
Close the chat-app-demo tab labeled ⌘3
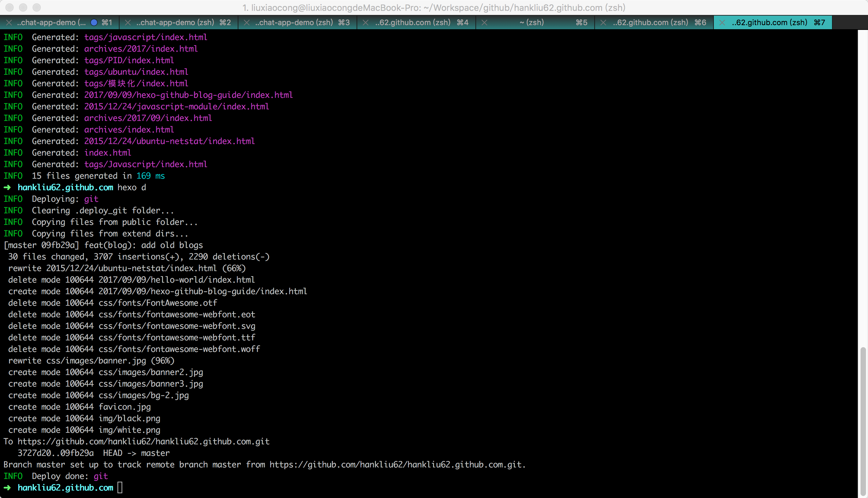pos(247,22)
